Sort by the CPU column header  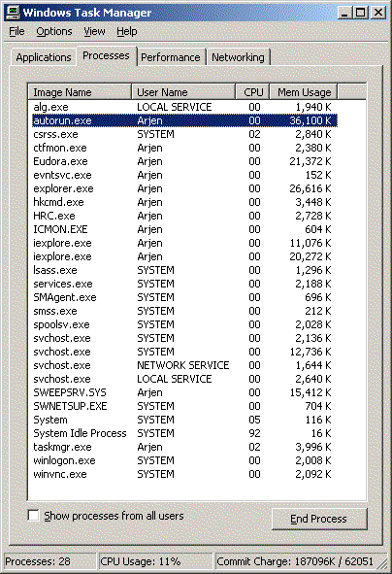coord(252,92)
